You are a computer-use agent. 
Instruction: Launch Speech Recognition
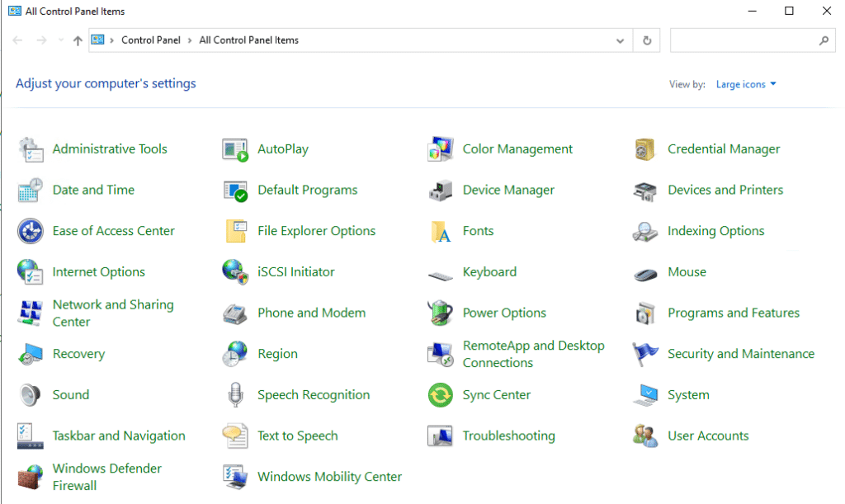pos(314,394)
